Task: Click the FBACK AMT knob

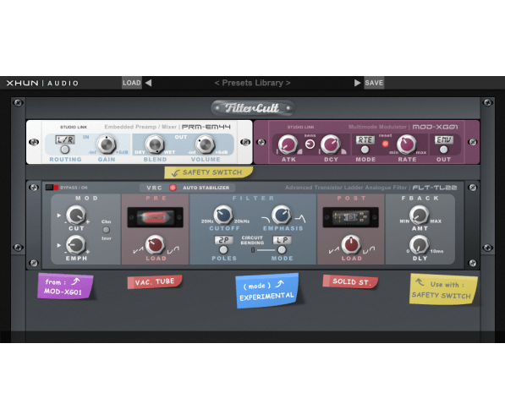Action: [x=419, y=215]
